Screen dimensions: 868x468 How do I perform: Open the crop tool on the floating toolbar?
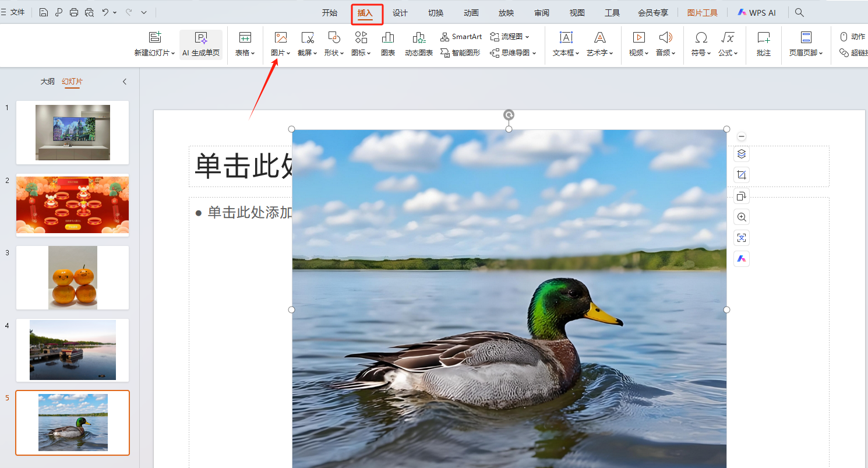[741, 174]
